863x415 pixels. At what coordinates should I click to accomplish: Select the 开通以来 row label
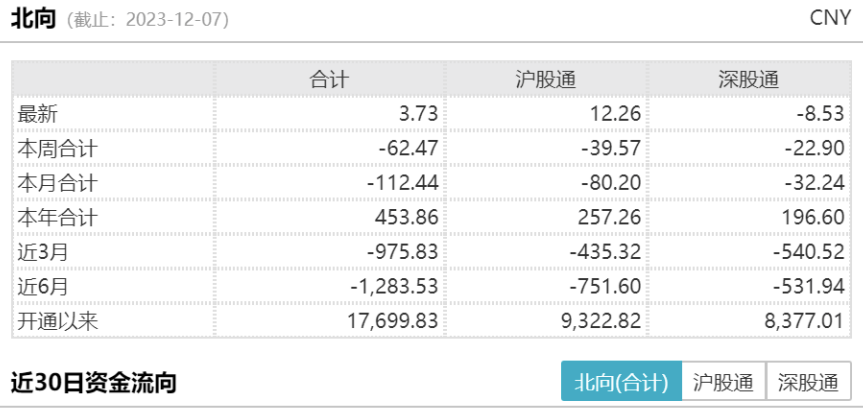(x=57, y=321)
